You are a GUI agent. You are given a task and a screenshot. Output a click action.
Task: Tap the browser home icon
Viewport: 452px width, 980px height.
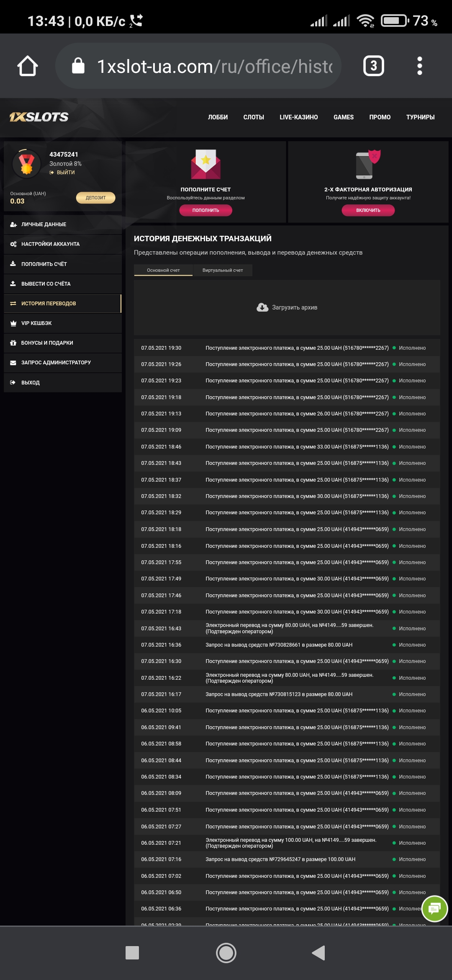pos(28,66)
